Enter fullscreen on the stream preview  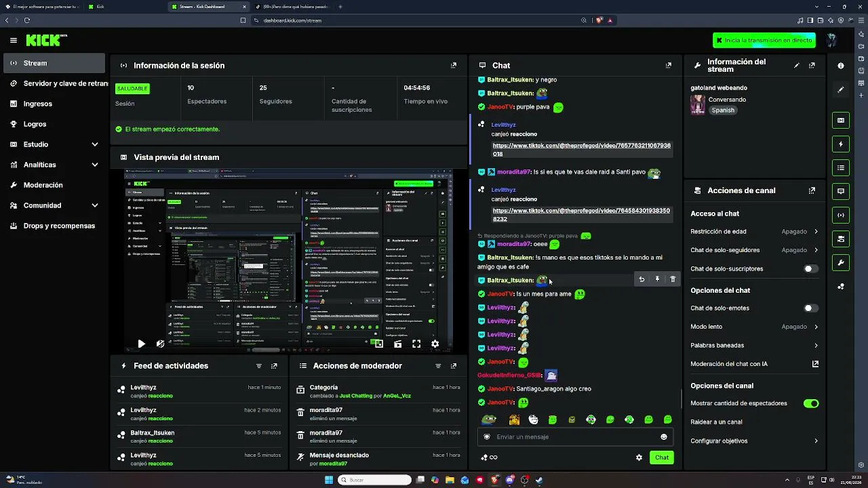pos(416,344)
